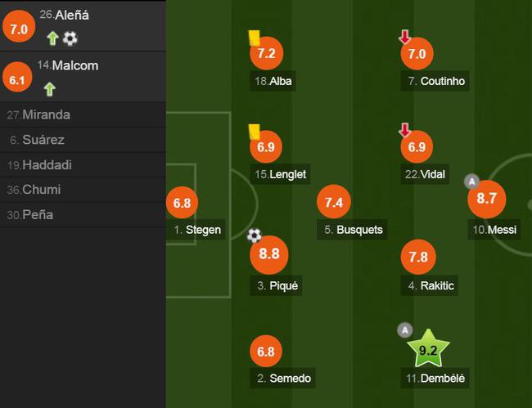Click the yellow card icon above Lenglet
Image resolution: width=532 pixels, height=408 pixels.
(x=254, y=132)
